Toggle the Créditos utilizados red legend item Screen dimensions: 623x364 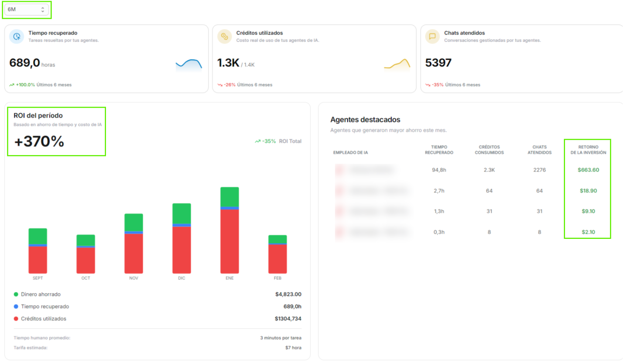tap(16, 319)
